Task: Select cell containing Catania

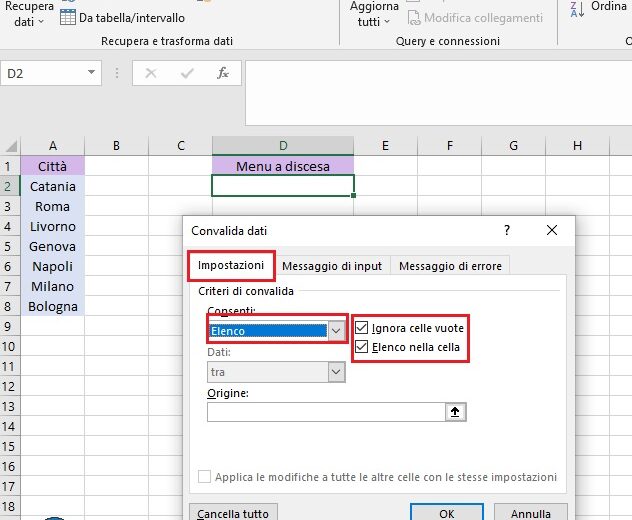Action: (x=52, y=186)
